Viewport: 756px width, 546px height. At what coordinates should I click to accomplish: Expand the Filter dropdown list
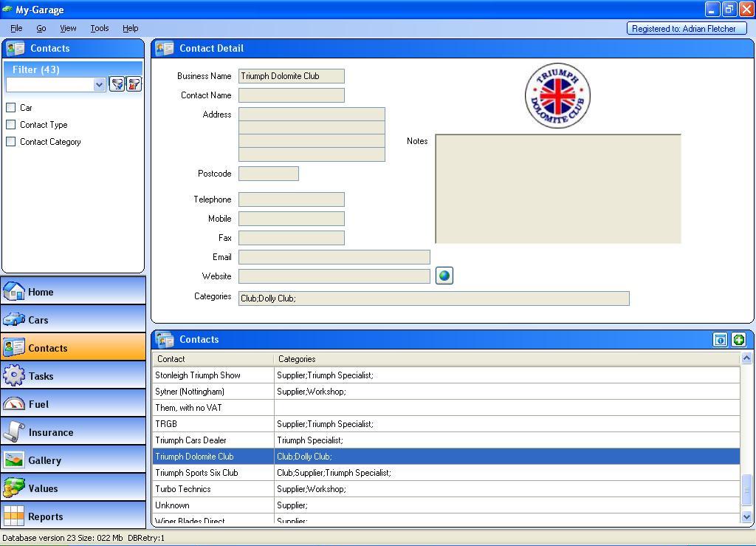[100, 85]
